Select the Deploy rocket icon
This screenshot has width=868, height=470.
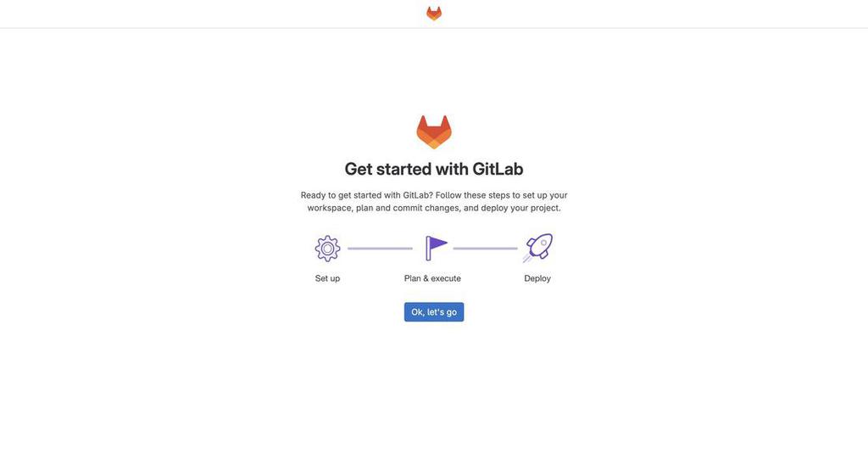click(x=538, y=248)
